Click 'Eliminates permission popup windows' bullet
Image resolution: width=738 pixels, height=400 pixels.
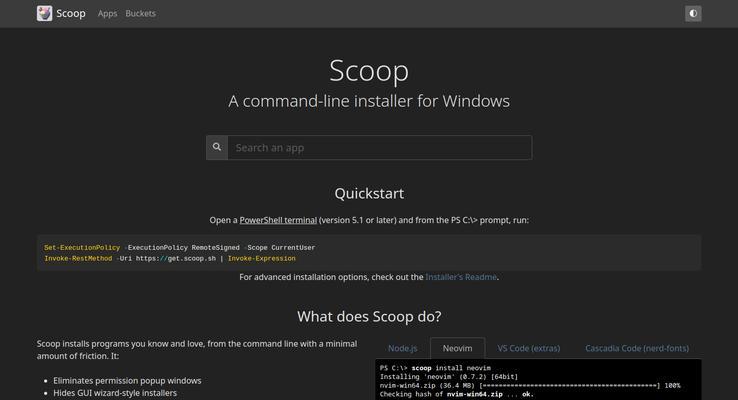[127, 380]
